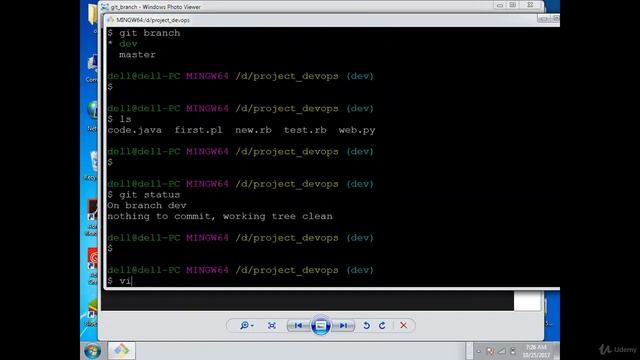Open the zoom magnifier in Photo Viewer
This screenshot has width=640, height=360.
[246, 325]
